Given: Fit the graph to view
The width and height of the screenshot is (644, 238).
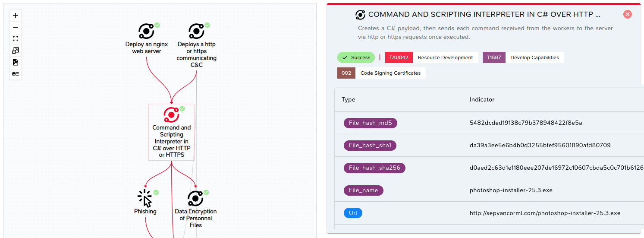Looking at the screenshot, I should click(16, 39).
